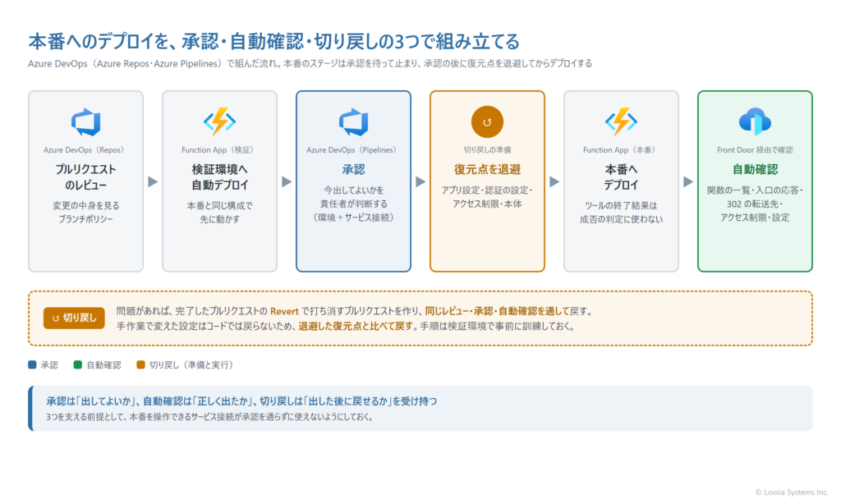
Task: Click the text (環境+サービス接続)
Action: pos(353,218)
